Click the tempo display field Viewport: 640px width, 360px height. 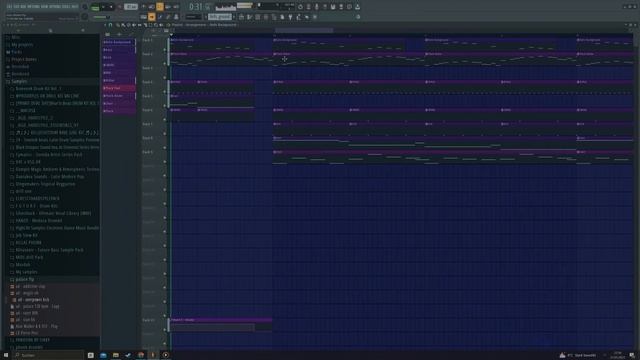point(131,7)
